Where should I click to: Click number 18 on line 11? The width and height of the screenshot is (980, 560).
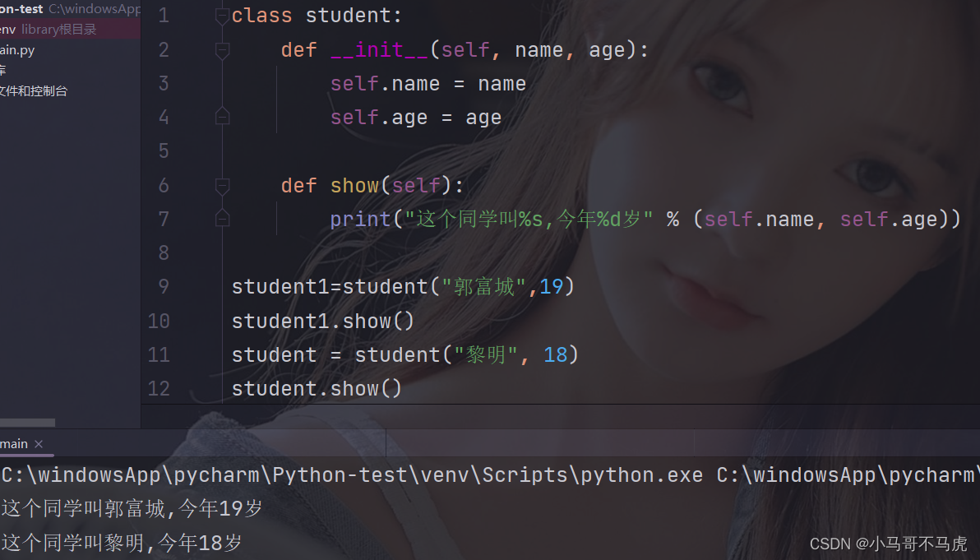tap(556, 355)
